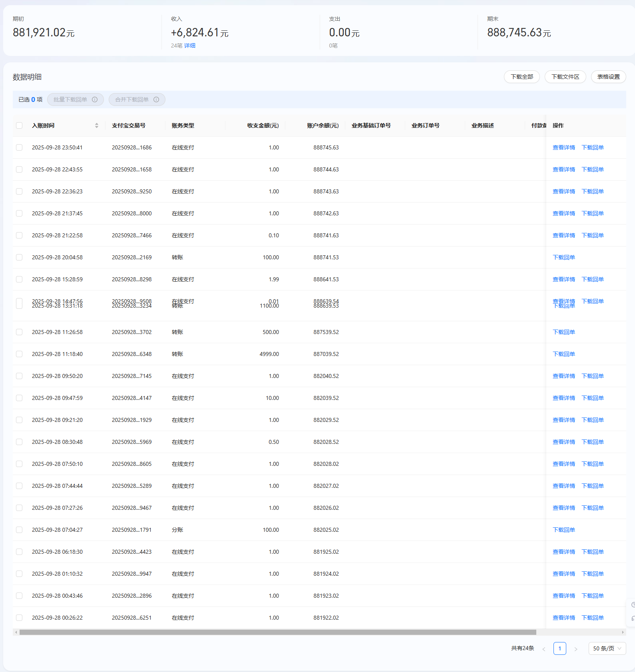Screen dimensions: 635x672
Task: View 查看详情 for transaction ending 1658
Action: 563,169
